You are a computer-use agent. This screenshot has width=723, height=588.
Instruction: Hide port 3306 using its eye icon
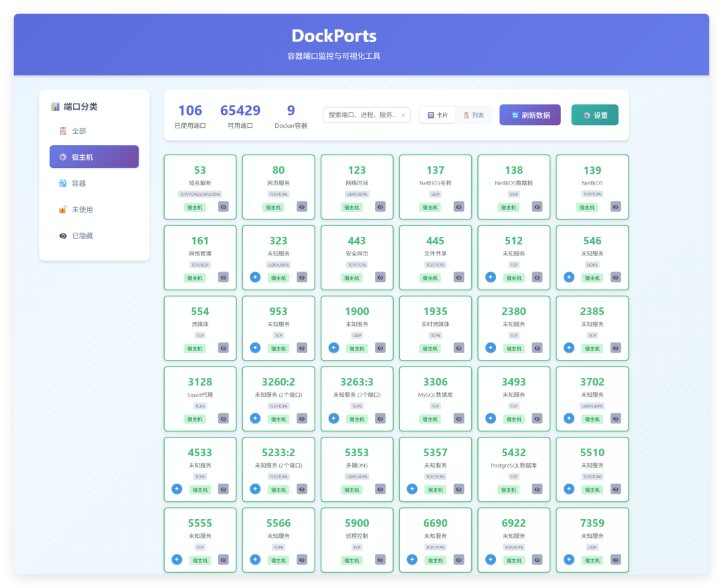point(459,418)
